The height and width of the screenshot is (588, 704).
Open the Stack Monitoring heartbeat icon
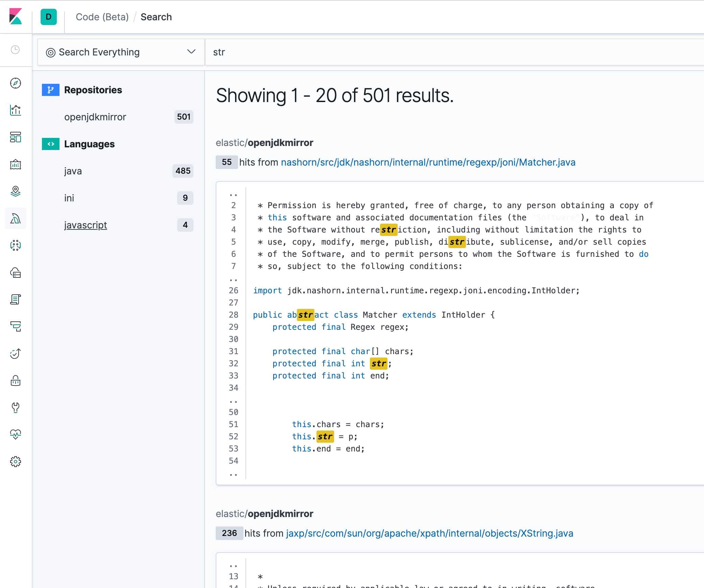point(16,435)
